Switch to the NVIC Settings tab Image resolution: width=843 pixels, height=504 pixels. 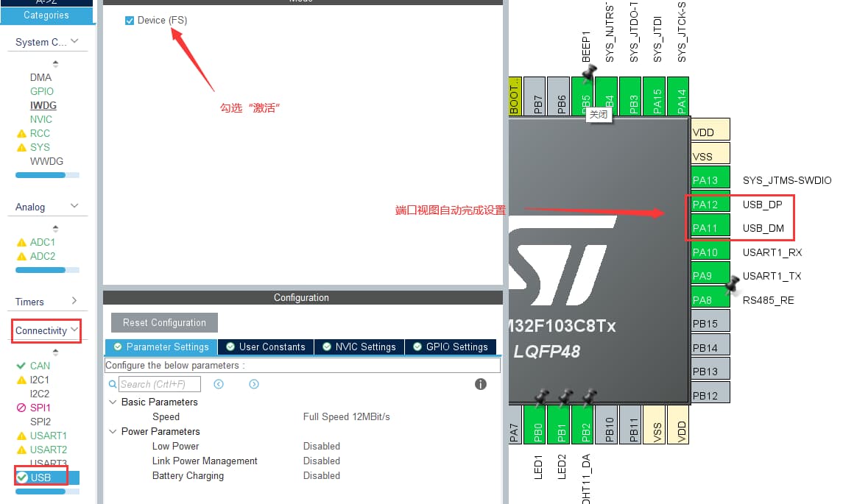pyautogui.click(x=359, y=347)
